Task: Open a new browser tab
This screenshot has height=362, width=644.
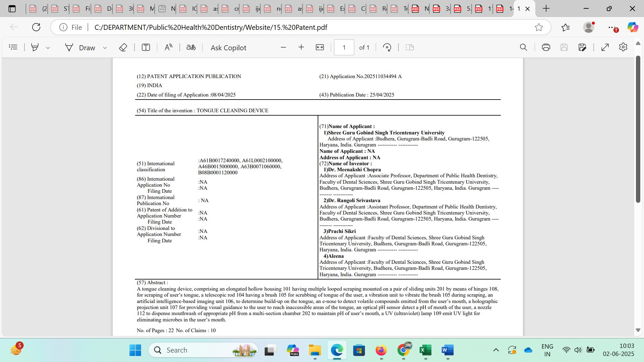Action: (x=546, y=9)
